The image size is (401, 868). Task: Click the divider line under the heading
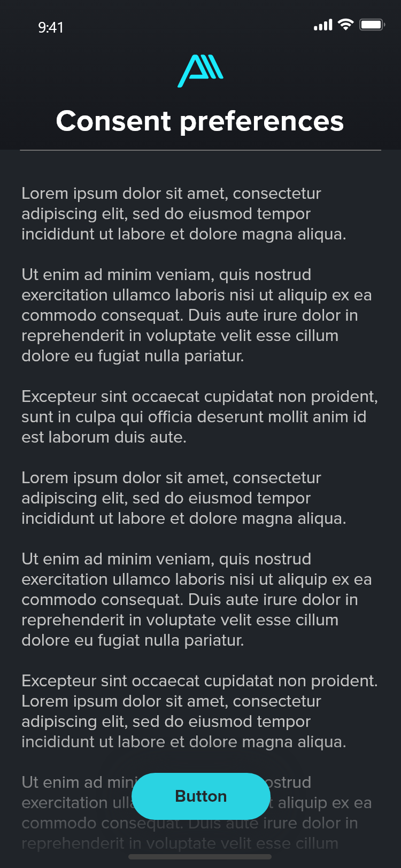[200, 151]
